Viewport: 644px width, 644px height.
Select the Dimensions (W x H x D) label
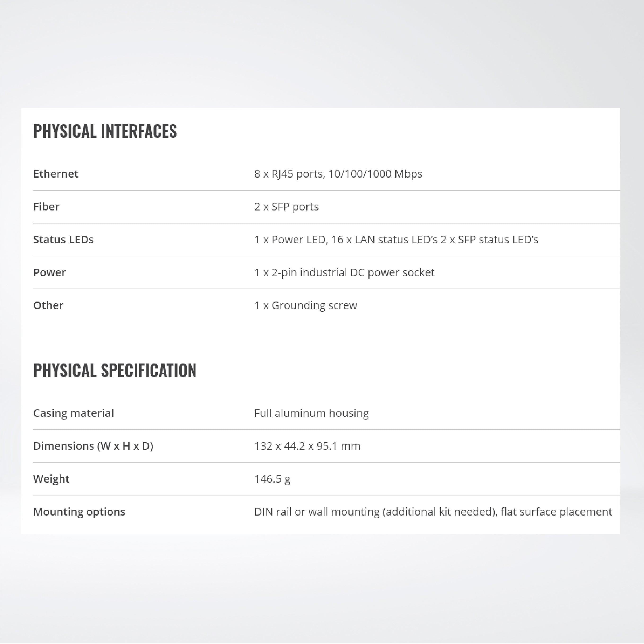click(x=93, y=446)
